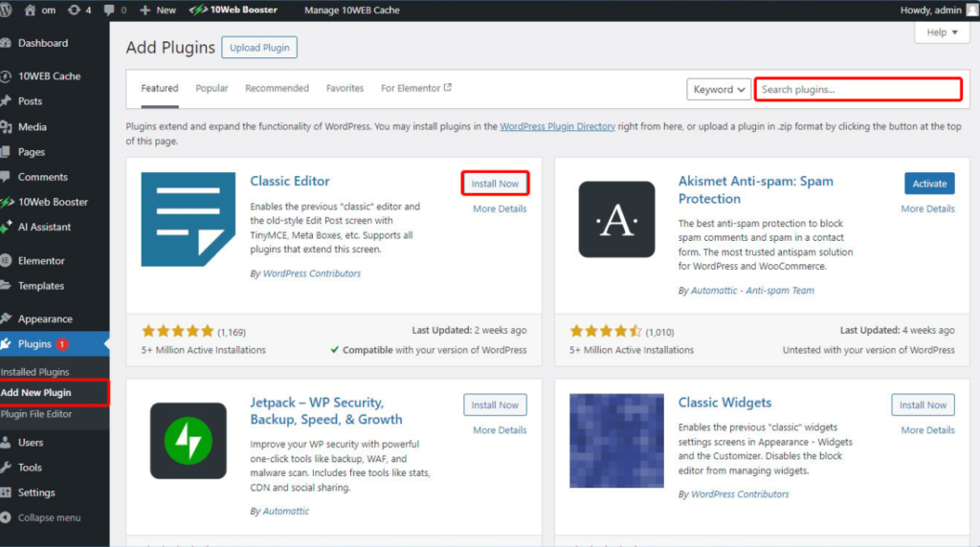The width and height of the screenshot is (980, 547).
Task: Click the Upload Plugin button
Action: (x=259, y=48)
